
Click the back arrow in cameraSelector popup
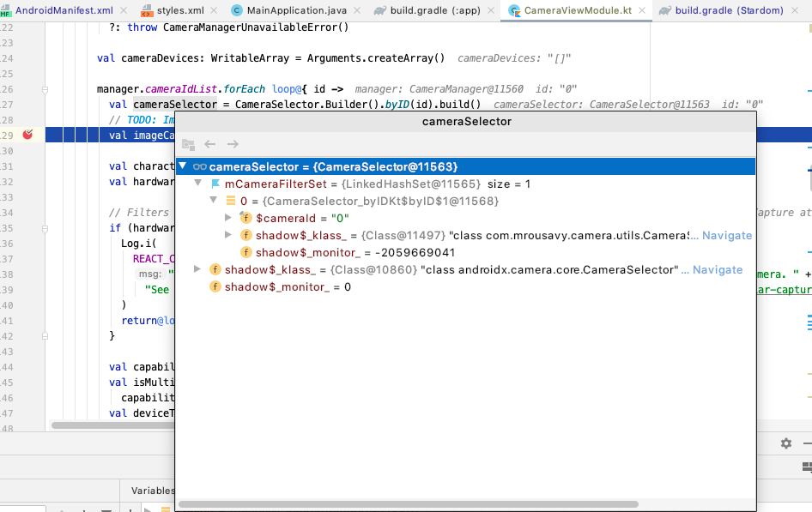pyautogui.click(x=209, y=144)
